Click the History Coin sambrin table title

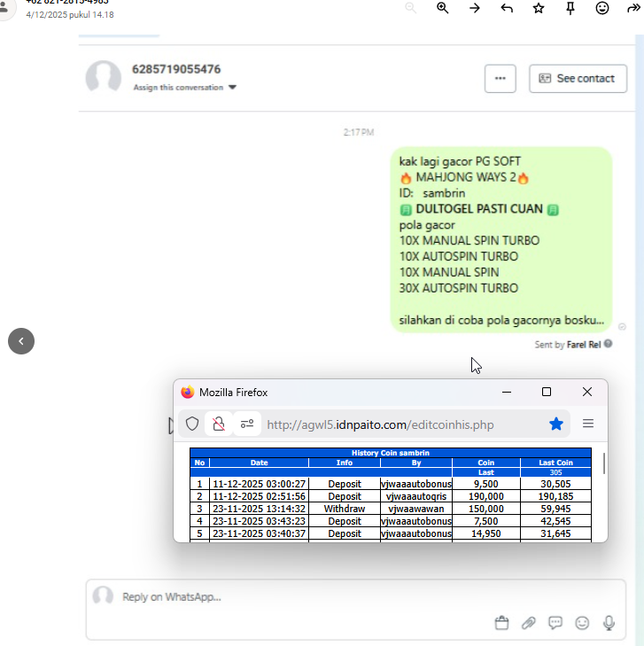tap(391, 453)
